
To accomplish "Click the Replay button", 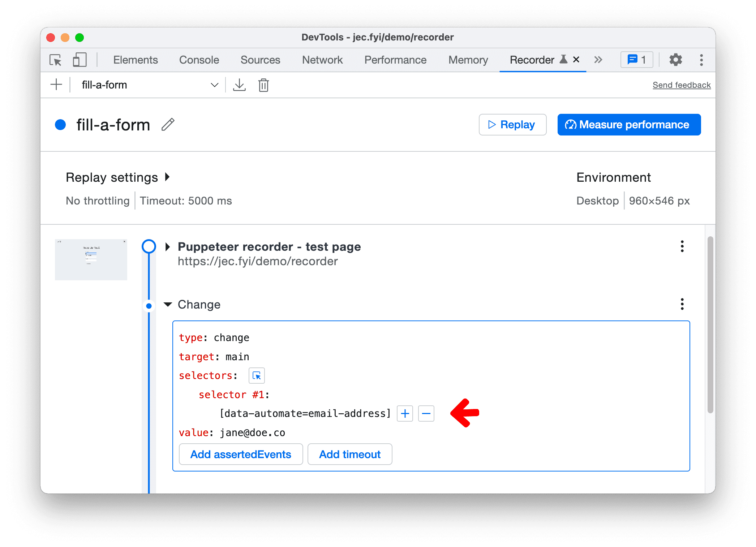I will (x=514, y=124).
